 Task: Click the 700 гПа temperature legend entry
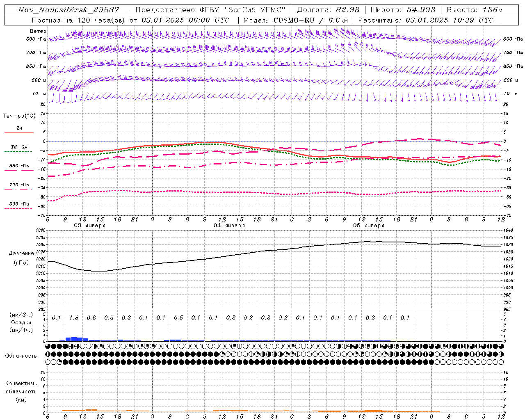point(19,185)
